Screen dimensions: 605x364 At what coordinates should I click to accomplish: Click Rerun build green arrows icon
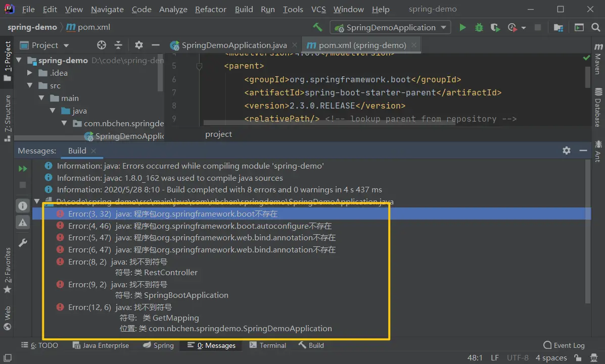[23, 169]
